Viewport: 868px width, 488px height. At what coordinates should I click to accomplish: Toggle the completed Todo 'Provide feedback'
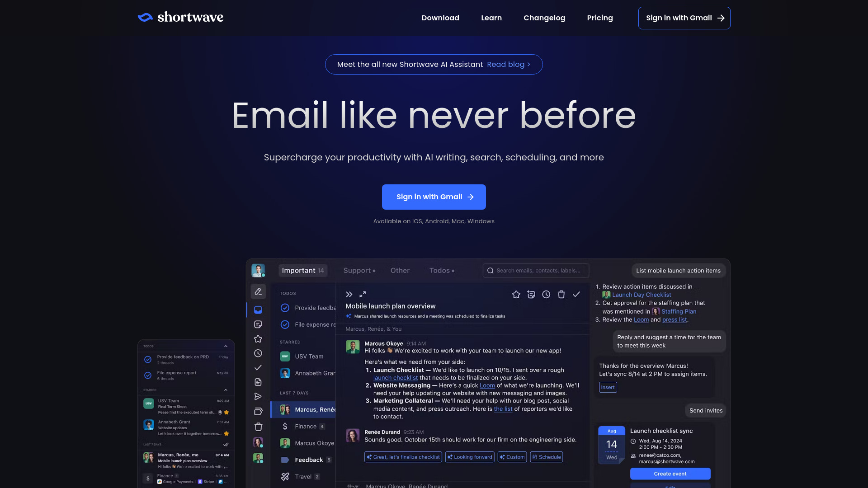pos(285,307)
